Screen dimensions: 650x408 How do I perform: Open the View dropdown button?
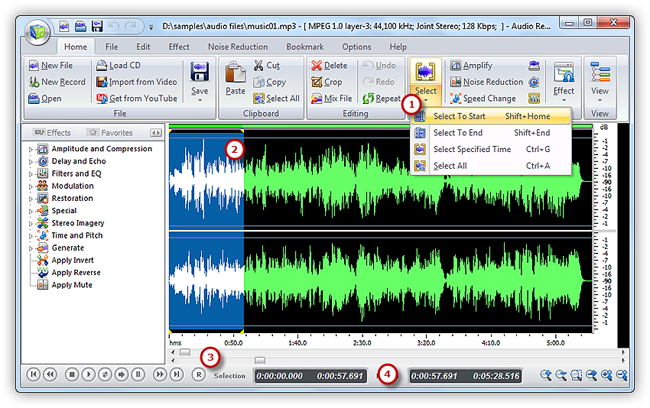click(600, 83)
